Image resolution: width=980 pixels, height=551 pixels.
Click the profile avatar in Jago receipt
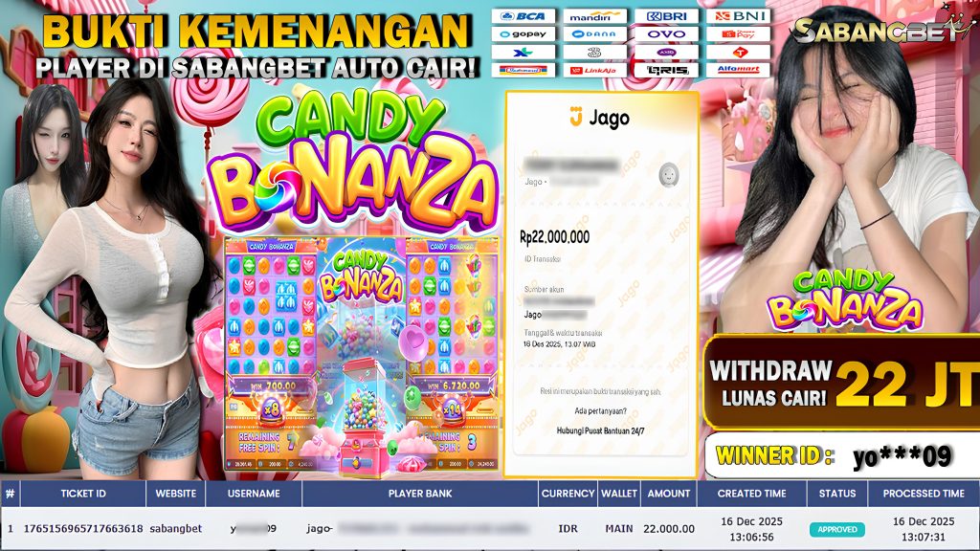pos(669,174)
